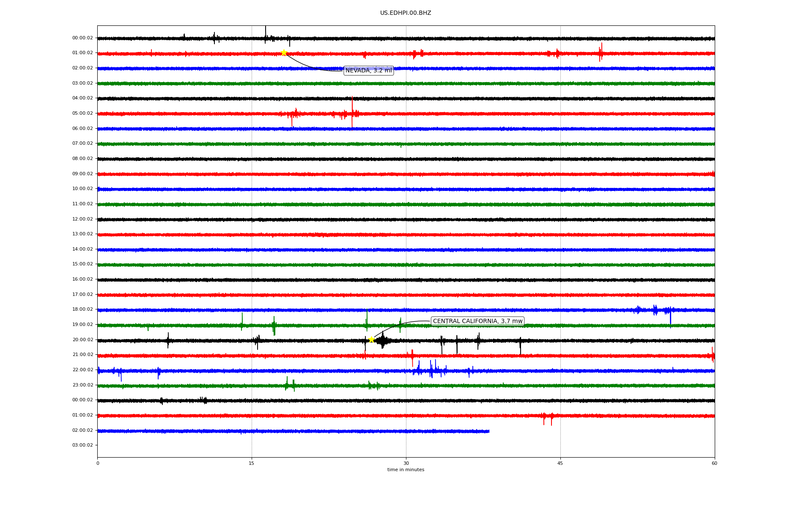Click the 11:00:02 time label

82,204
